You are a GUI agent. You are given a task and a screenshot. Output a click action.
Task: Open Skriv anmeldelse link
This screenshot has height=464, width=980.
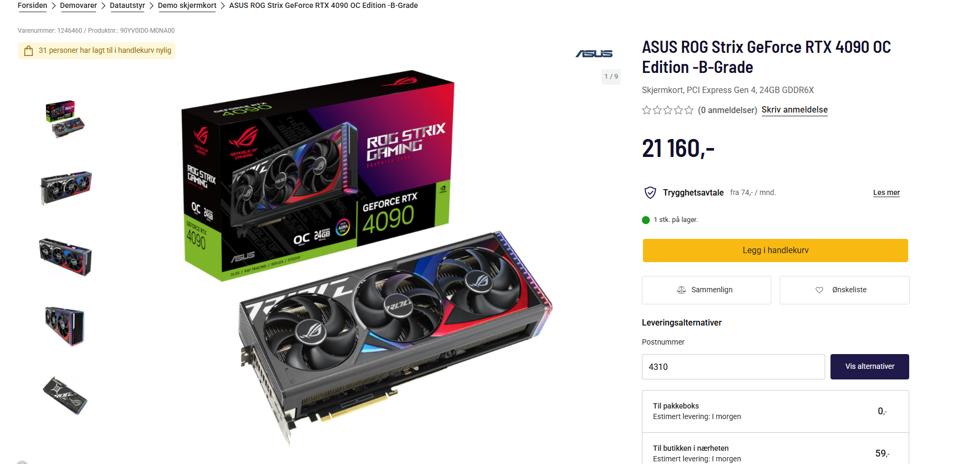coord(795,110)
